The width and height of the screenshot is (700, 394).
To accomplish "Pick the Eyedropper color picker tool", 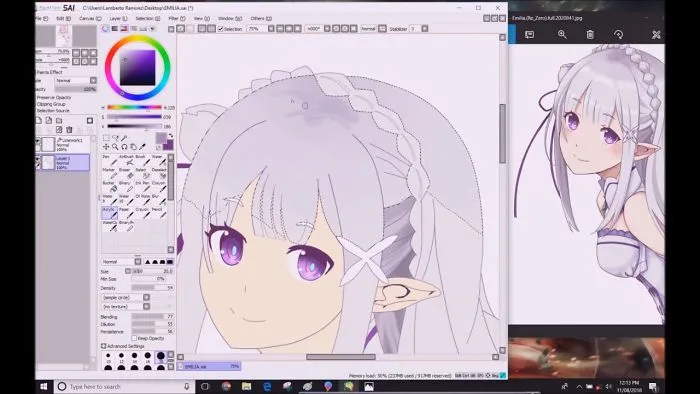I will click(142, 147).
